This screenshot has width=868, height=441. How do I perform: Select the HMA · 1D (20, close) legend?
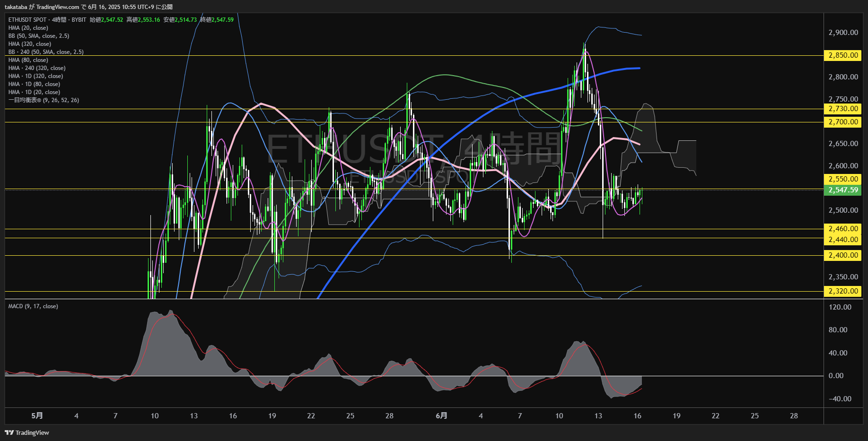34,92
